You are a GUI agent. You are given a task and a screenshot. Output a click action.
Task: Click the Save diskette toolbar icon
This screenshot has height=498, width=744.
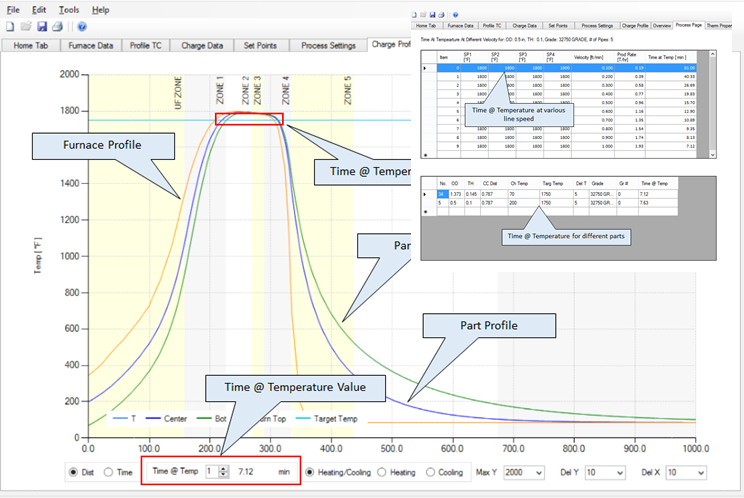[x=42, y=27]
